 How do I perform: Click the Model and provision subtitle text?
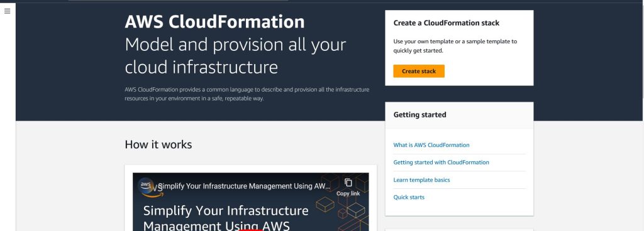click(235, 56)
